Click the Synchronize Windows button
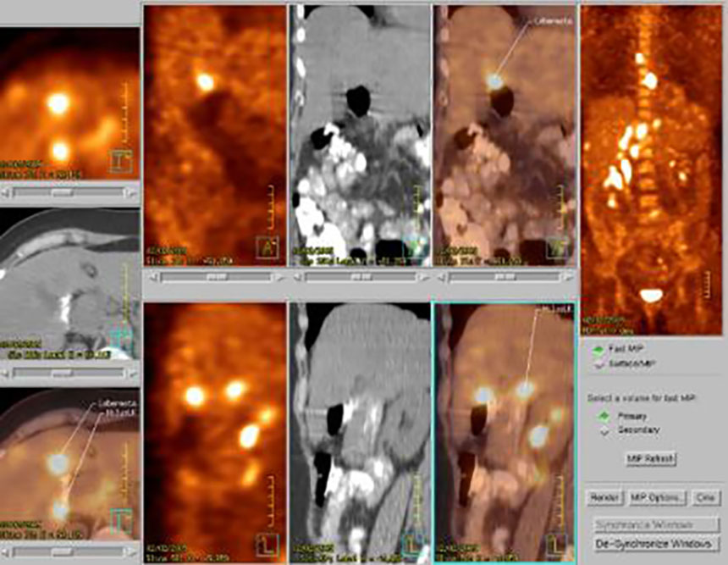The width and height of the screenshot is (728, 565). tap(656, 525)
